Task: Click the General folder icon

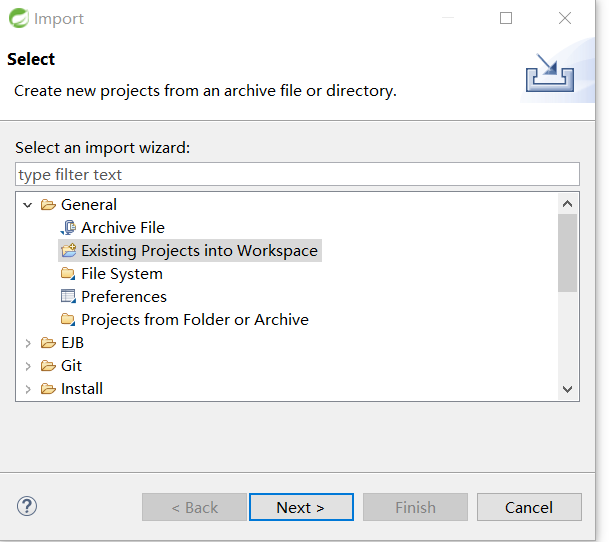Action: click(x=48, y=205)
